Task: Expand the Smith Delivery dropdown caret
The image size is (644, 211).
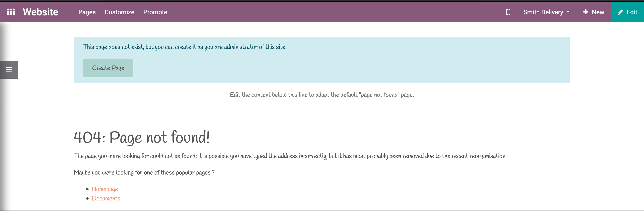Action: pos(568,12)
